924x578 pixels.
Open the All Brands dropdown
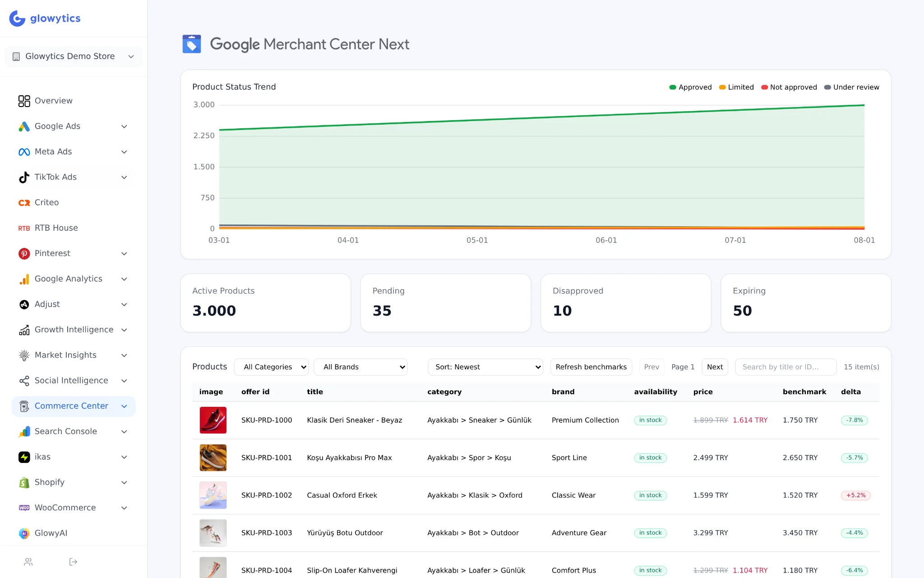pyautogui.click(x=360, y=367)
